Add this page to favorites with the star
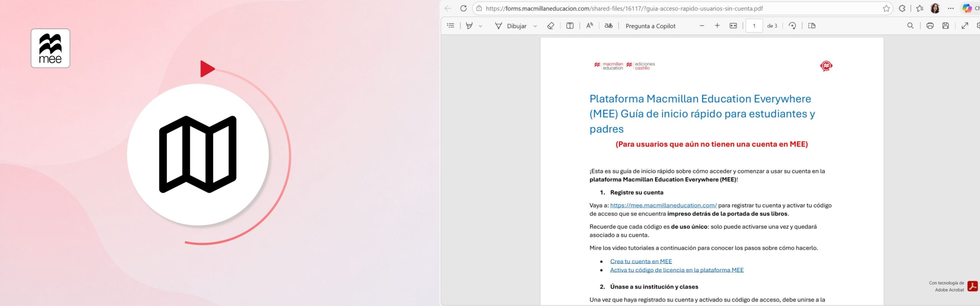The image size is (980, 306). 886,8
